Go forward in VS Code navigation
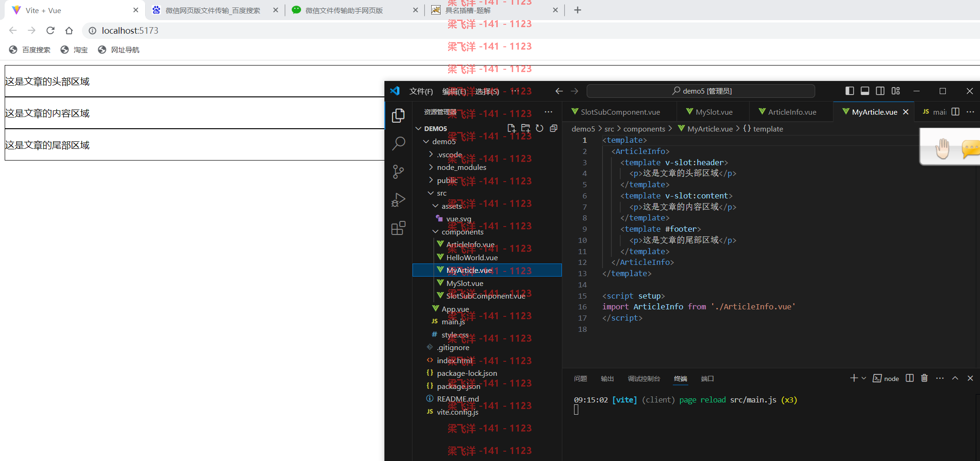This screenshot has height=461, width=980. click(575, 91)
